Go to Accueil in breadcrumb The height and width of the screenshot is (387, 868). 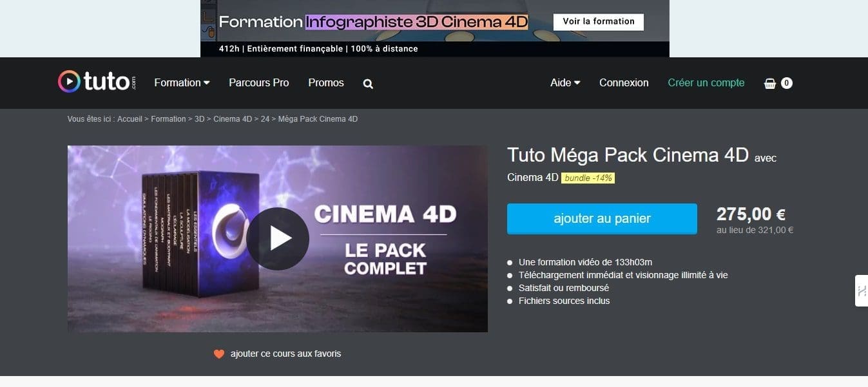[130, 119]
